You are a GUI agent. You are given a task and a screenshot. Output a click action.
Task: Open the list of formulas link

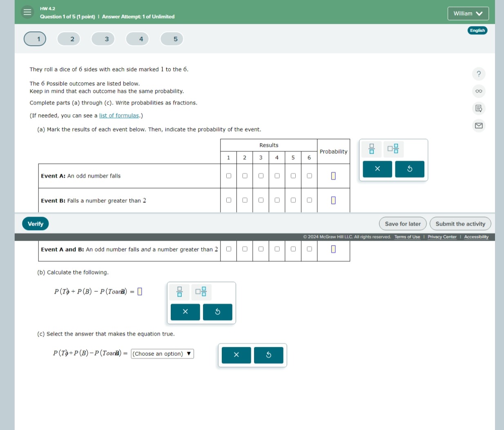[x=119, y=116]
